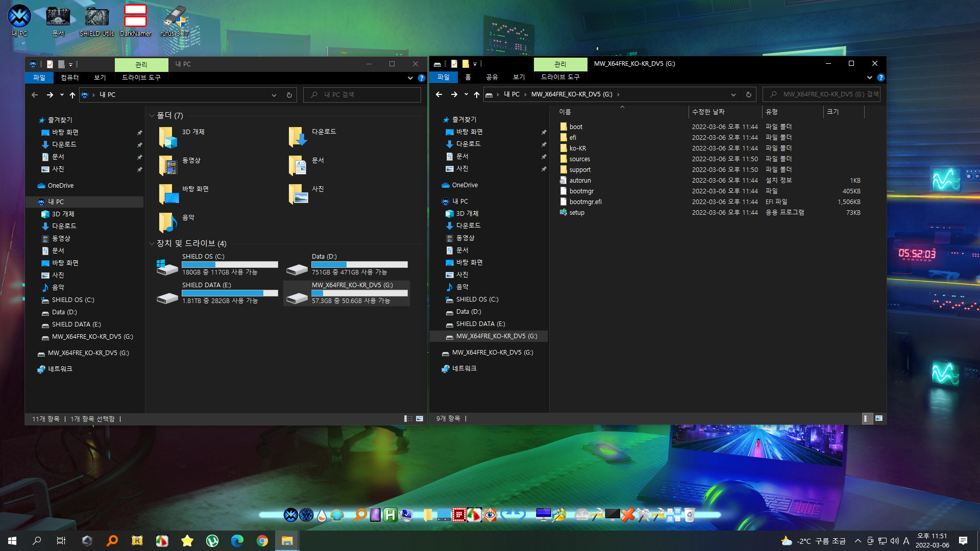Switch the 내 PC window to details view
This screenshot has width=980, height=551.
408,419
